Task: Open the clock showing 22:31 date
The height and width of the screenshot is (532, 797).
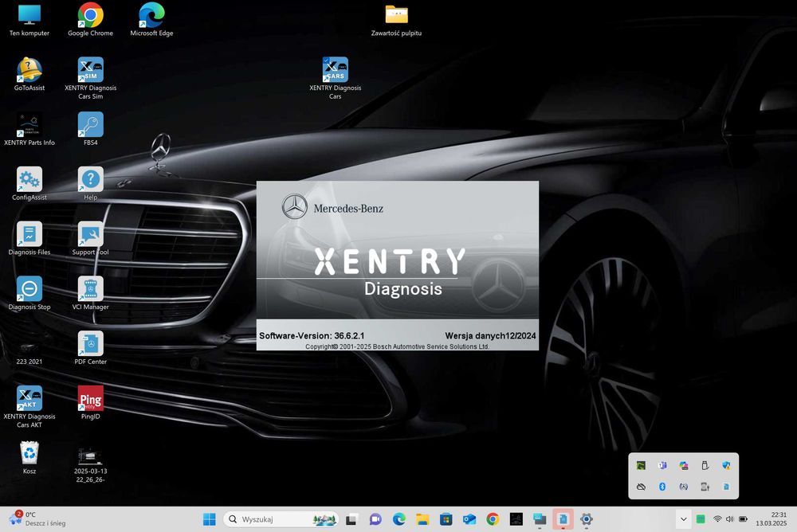Action: (x=771, y=518)
